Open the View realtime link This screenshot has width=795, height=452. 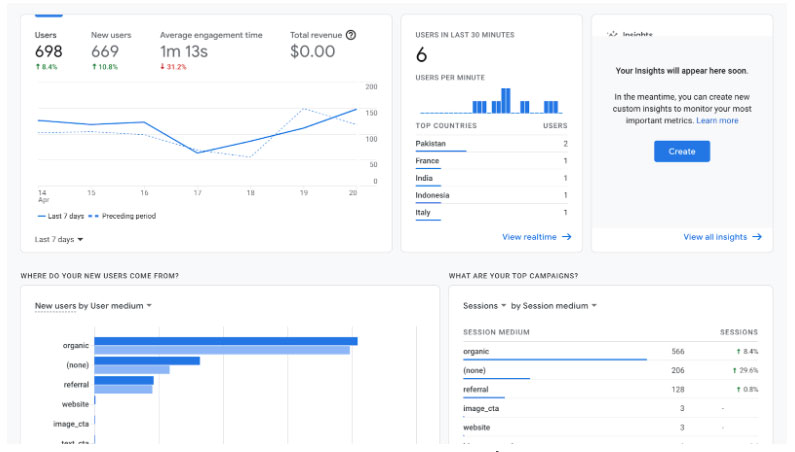(x=529, y=237)
